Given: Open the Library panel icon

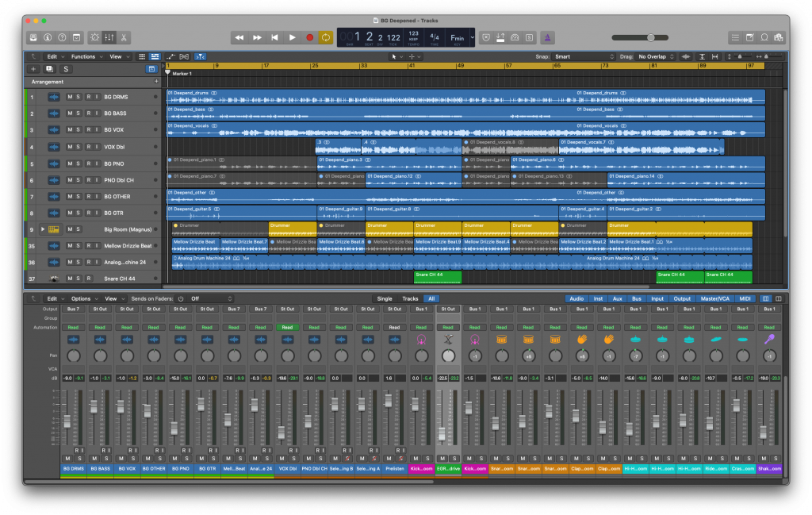Looking at the screenshot, I should coord(33,37).
